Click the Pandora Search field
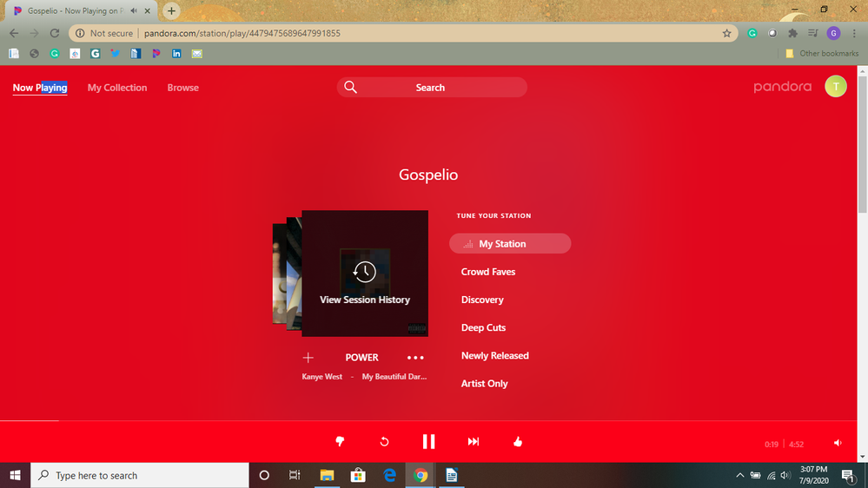This screenshot has height=488, width=868. point(432,87)
